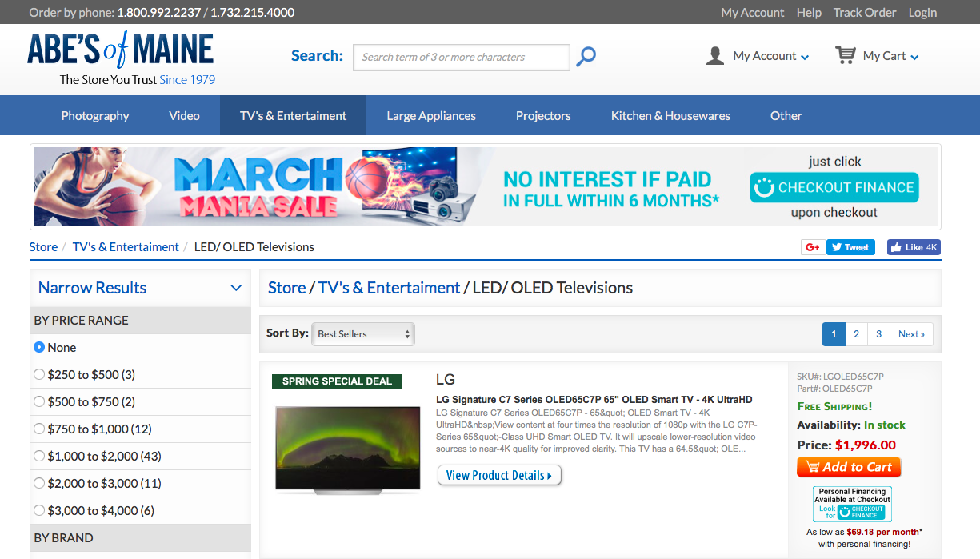Screen dimensions: 980x559
Task: Select results page 1
Action: [x=834, y=334]
